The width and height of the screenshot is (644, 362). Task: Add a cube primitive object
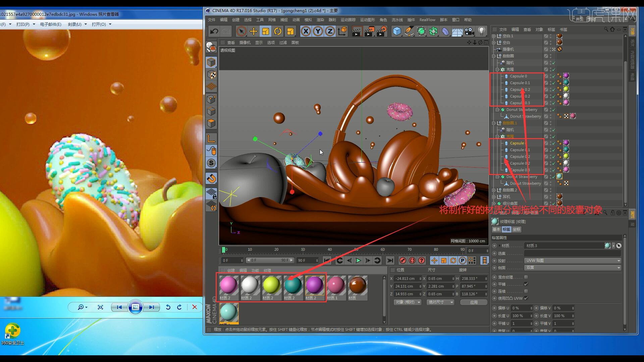tap(397, 32)
